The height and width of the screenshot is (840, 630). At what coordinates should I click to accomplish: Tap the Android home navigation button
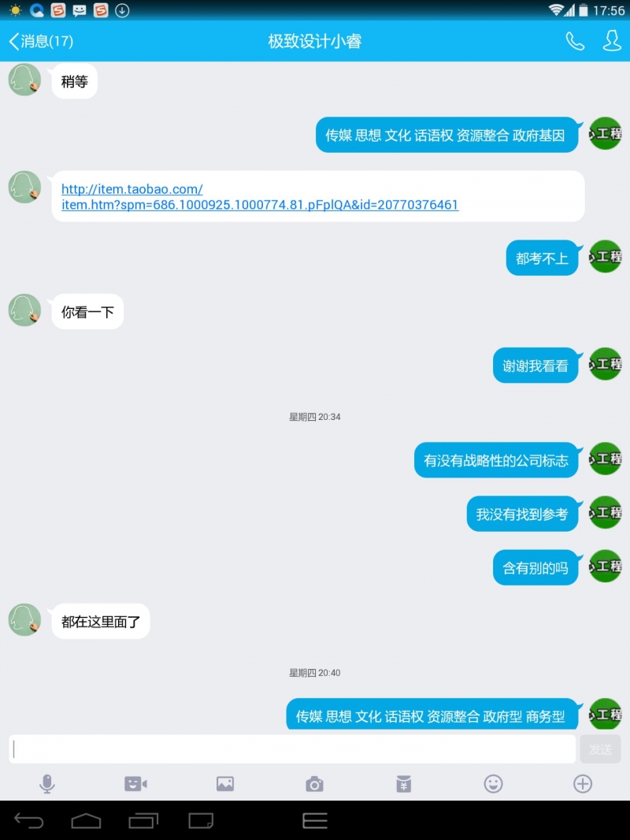tap(86, 820)
